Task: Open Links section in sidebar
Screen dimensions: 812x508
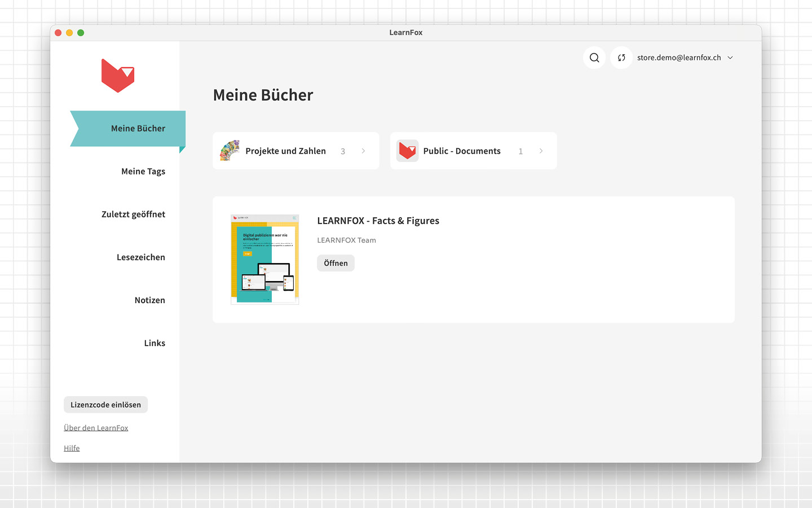Action: [155, 343]
